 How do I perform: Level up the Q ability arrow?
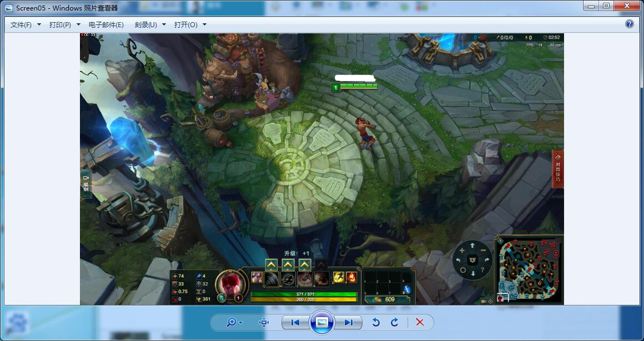pos(271,265)
